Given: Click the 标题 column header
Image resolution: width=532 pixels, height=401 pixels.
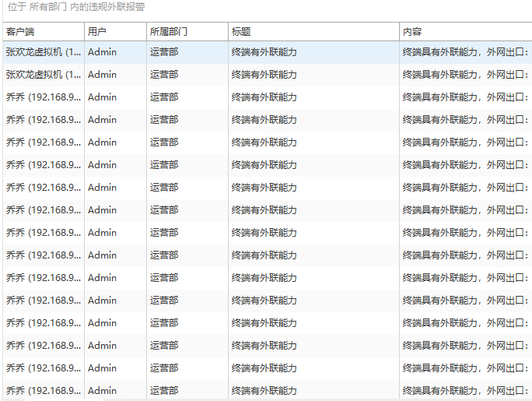Looking at the screenshot, I should tap(313, 32).
